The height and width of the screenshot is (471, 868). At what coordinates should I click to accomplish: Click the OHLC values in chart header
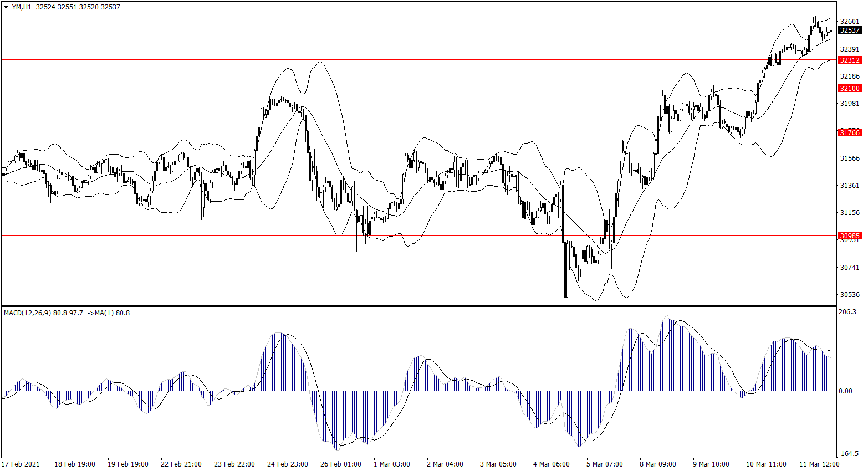[x=78, y=7]
